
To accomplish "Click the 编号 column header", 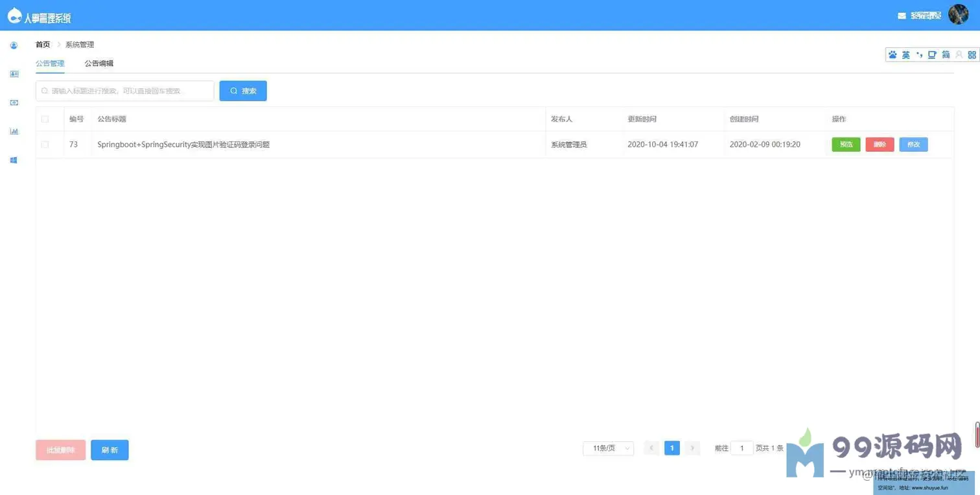I will (x=76, y=119).
